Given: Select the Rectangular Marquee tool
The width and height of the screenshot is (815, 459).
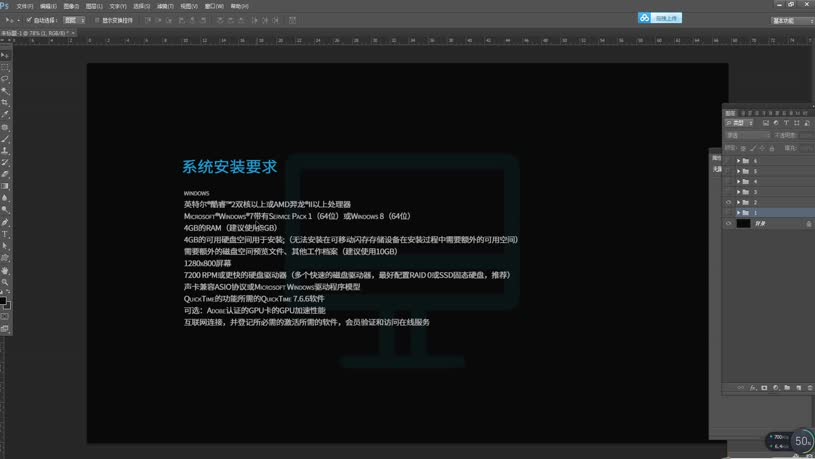Looking at the screenshot, I should [5, 67].
